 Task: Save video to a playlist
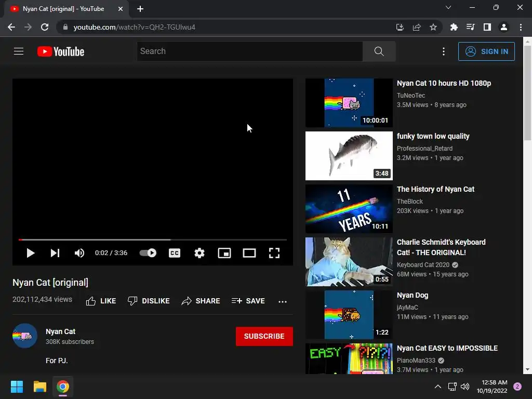pos(248,301)
